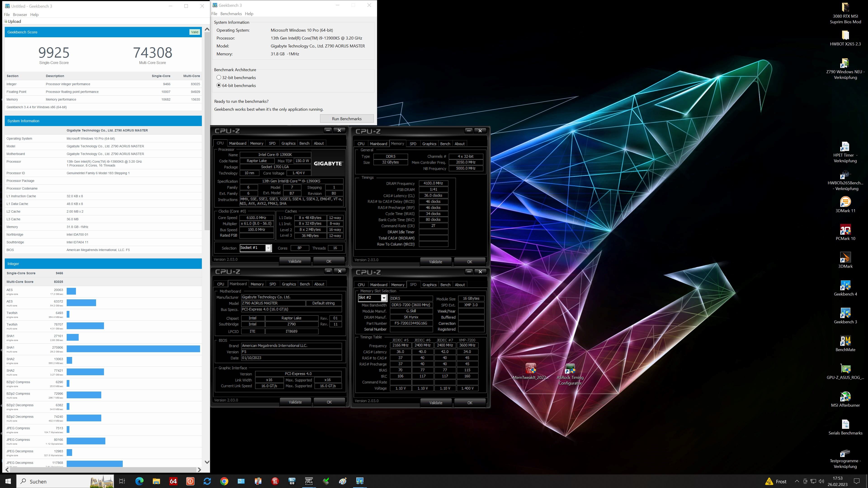Open the Geekbench 3 desktop icon
Screen dimensions: 868x488
tap(845, 316)
